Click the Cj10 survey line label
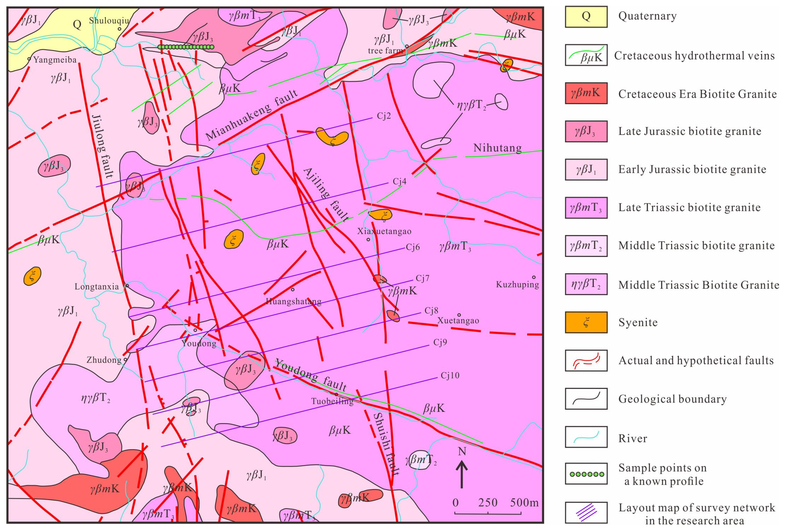The height and width of the screenshot is (532, 791). click(450, 376)
